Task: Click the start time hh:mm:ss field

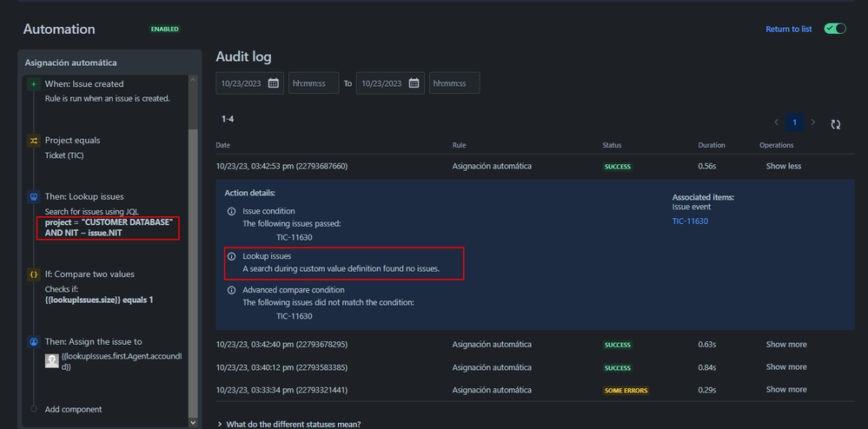Action: coord(313,83)
